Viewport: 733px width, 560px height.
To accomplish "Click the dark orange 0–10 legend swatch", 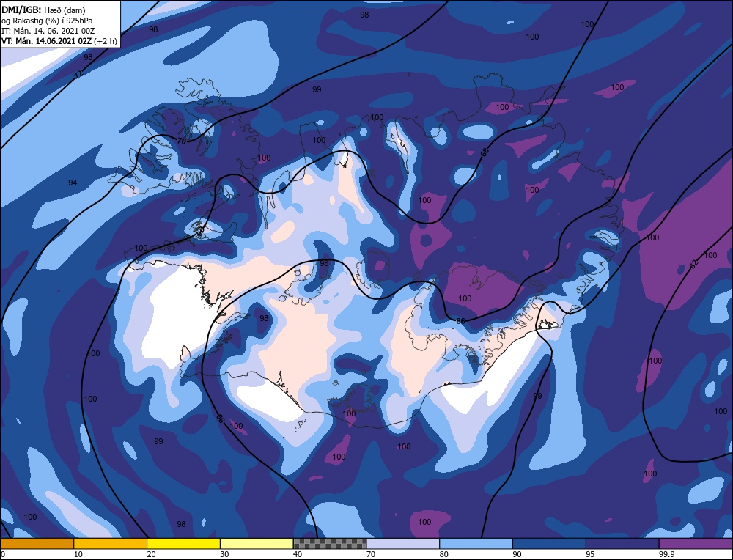I will [x=37, y=544].
